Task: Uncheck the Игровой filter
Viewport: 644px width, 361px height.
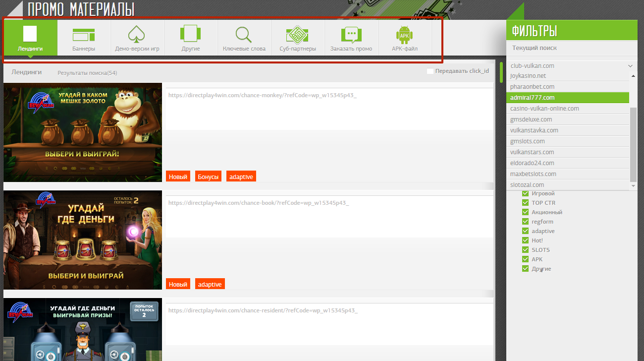Action: coord(526,193)
